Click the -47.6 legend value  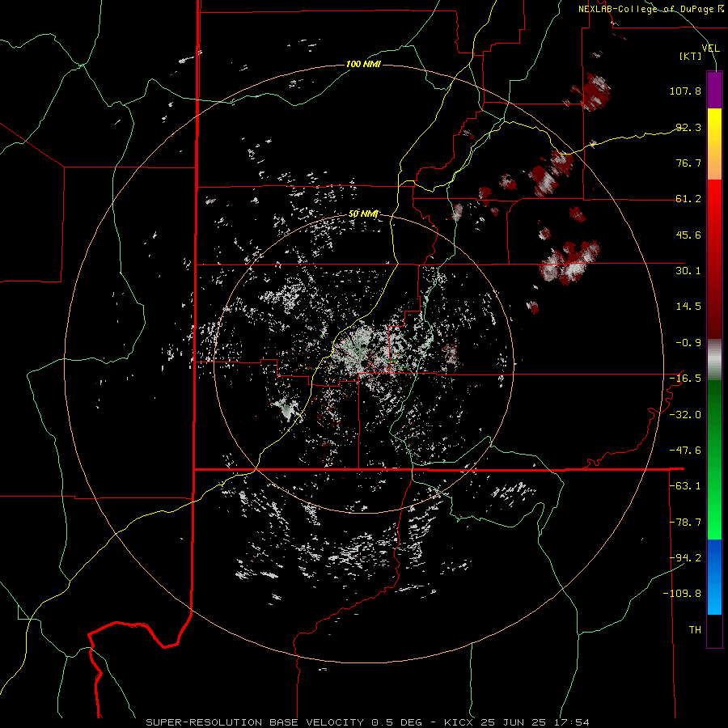tap(685, 451)
